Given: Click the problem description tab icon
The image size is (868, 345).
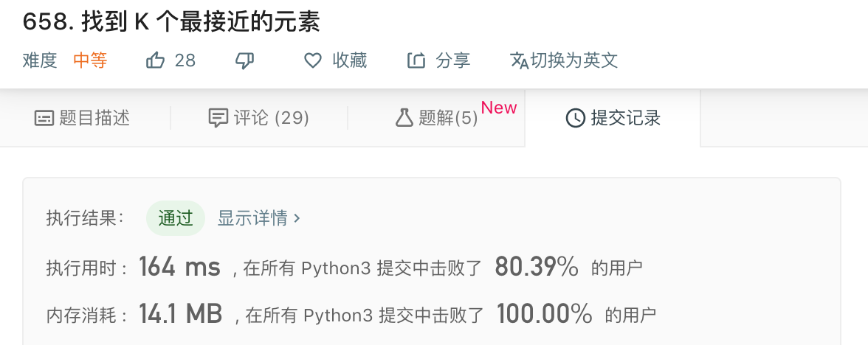Looking at the screenshot, I should (x=44, y=118).
